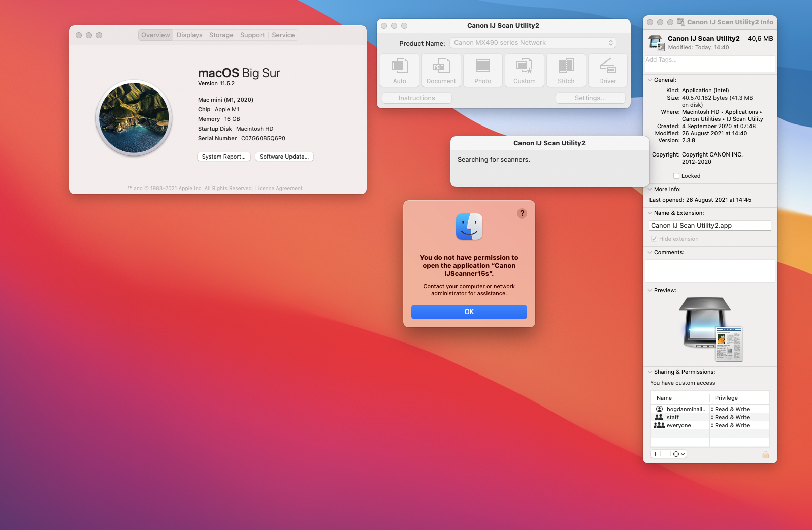Click the macOS Big Sur artwork
This screenshot has width=812, height=530.
coord(134,118)
